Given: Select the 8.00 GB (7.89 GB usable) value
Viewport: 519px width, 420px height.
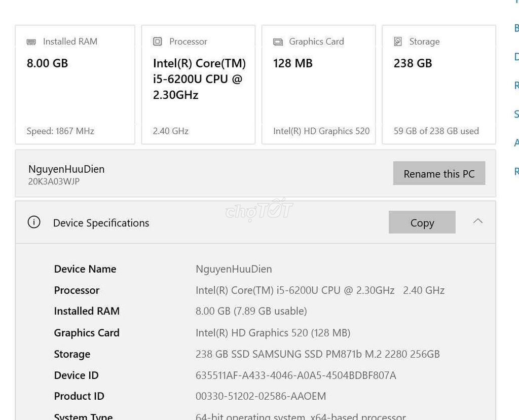Looking at the screenshot, I should [x=251, y=311].
